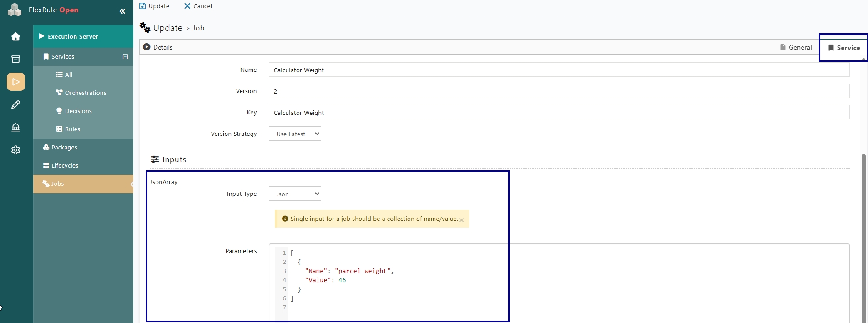Click the Inputs sliders icon
868x323 pixels.
(x=155, y=159)
